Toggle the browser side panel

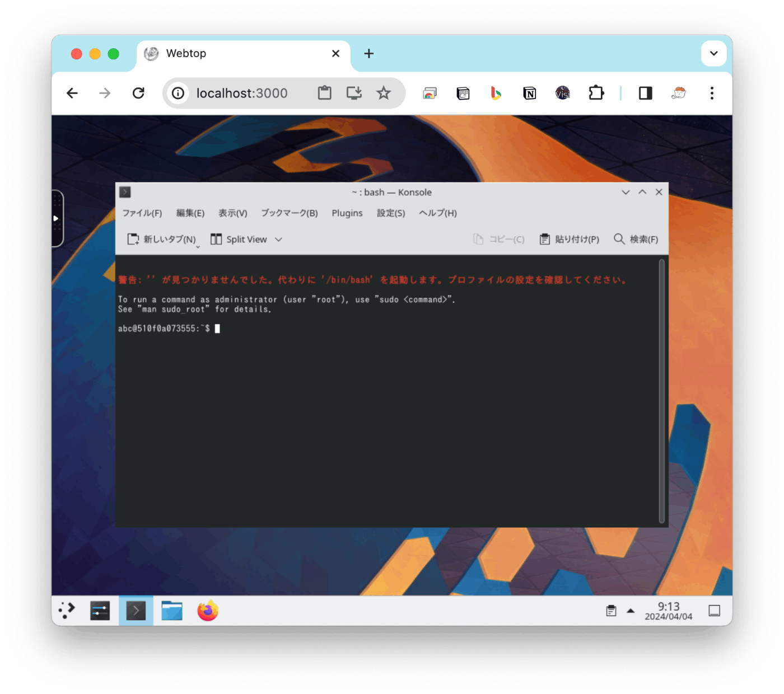pos(646,93)
